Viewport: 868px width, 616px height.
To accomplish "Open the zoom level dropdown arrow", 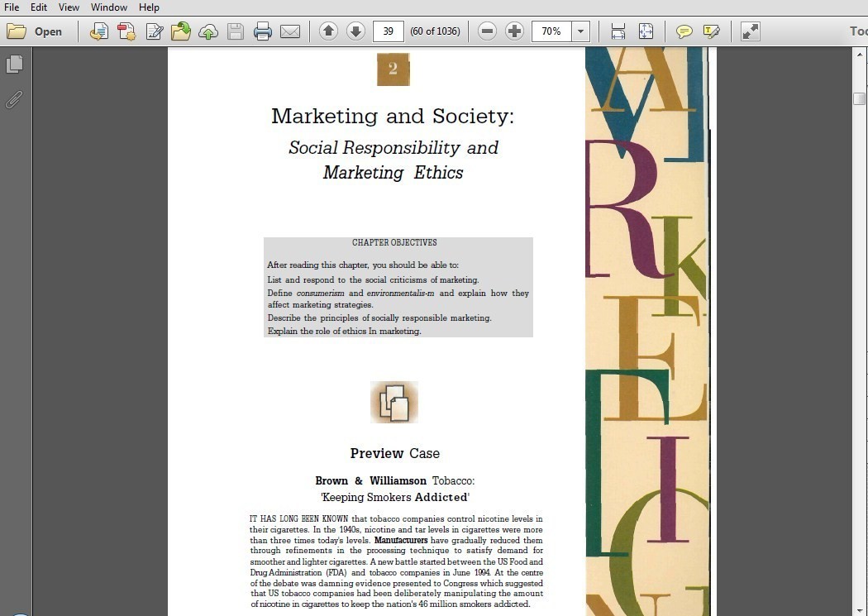I will pos(580,31).
